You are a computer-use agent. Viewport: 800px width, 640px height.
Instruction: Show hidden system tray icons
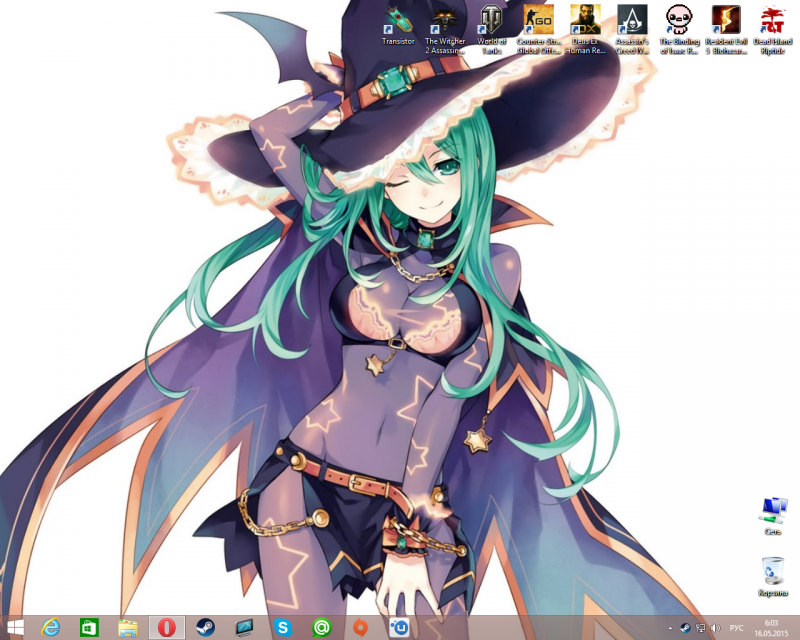[x=670, y=628]
